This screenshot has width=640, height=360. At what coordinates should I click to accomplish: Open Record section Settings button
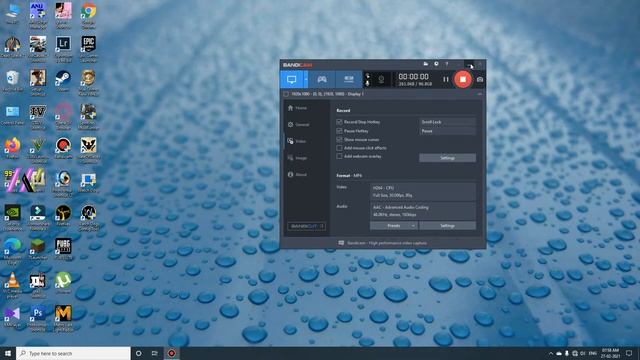[447, 158]
